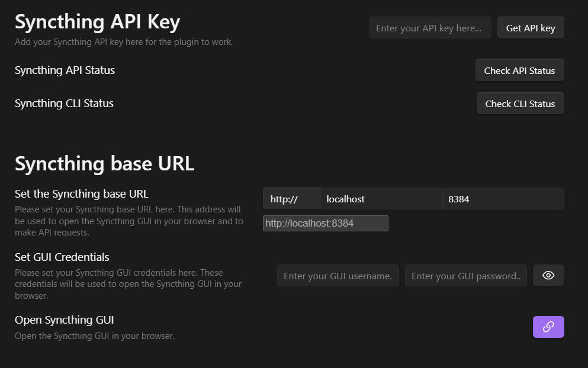588x368 pixels.
Task: Toggle GUI password visibility with the eye icon
Action: (x=548, y=276)
